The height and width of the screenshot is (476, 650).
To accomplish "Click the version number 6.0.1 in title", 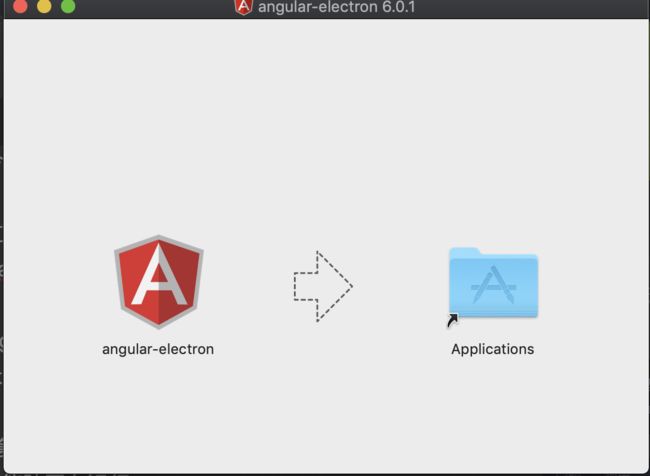I will tap(398, 7).
